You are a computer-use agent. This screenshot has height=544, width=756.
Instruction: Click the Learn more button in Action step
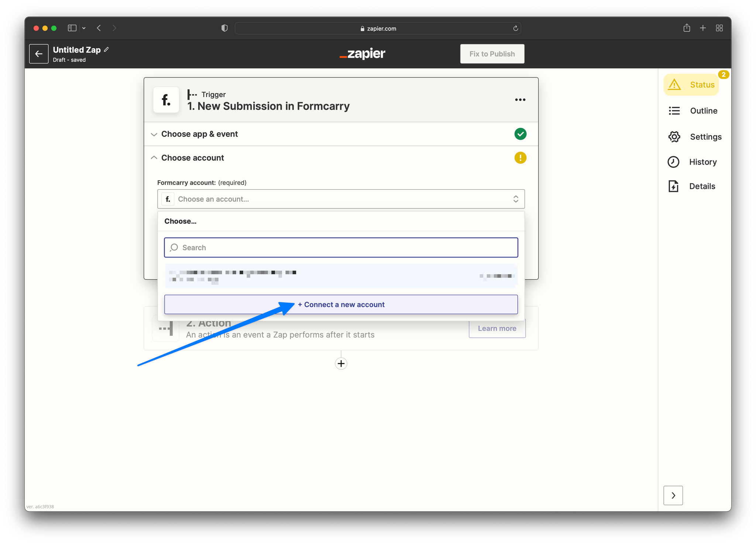pyautogui.click(x=497, y=328)
